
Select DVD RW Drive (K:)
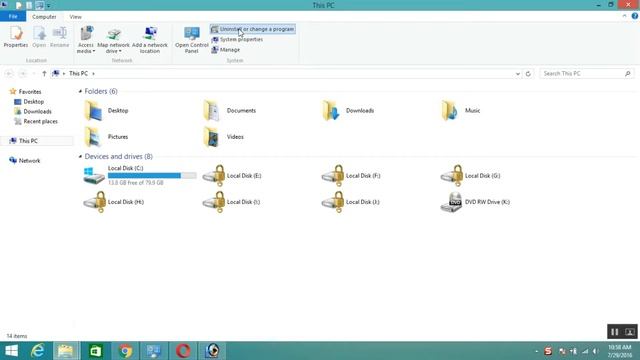pos(475,202)
